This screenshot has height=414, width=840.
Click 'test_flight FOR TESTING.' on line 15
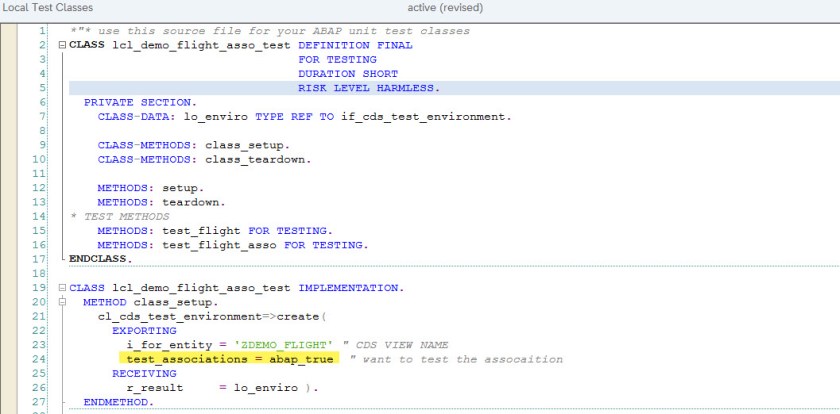[248, 231]
